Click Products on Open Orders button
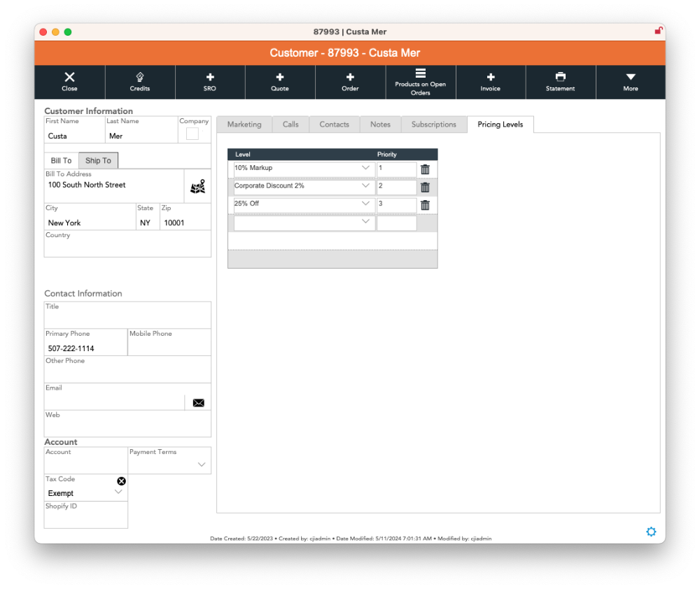The width and height of the screenshot is (700, 589). tap(420, 82)
